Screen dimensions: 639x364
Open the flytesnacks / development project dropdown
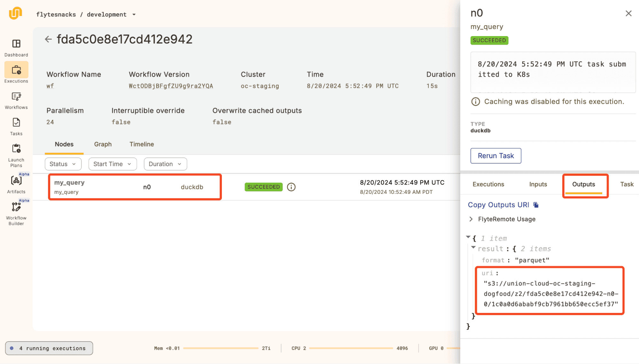point(134,15)
